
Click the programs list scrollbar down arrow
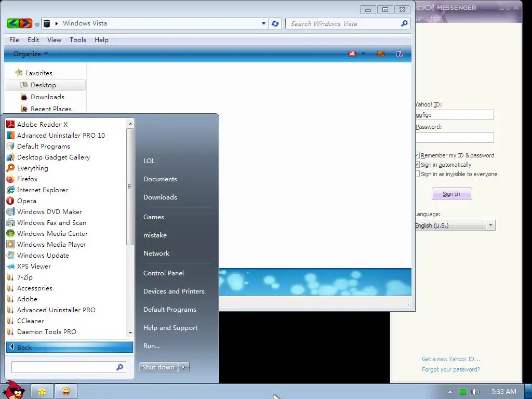(x=130, y=333)
